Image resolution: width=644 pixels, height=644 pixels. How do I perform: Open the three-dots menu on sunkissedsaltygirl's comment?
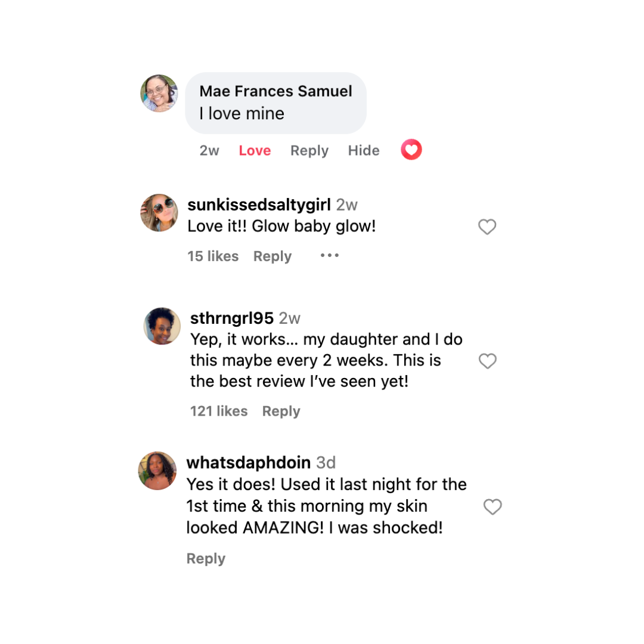point(329,256)
